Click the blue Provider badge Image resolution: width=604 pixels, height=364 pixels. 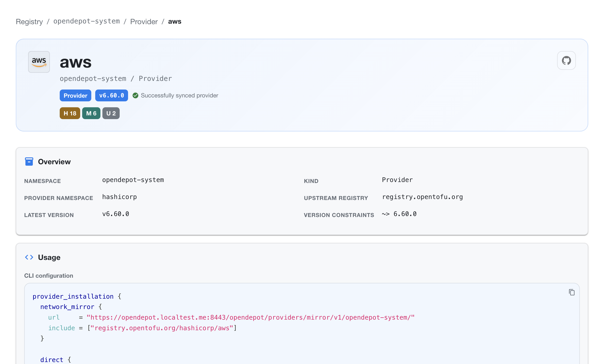(x=75, y=95)
